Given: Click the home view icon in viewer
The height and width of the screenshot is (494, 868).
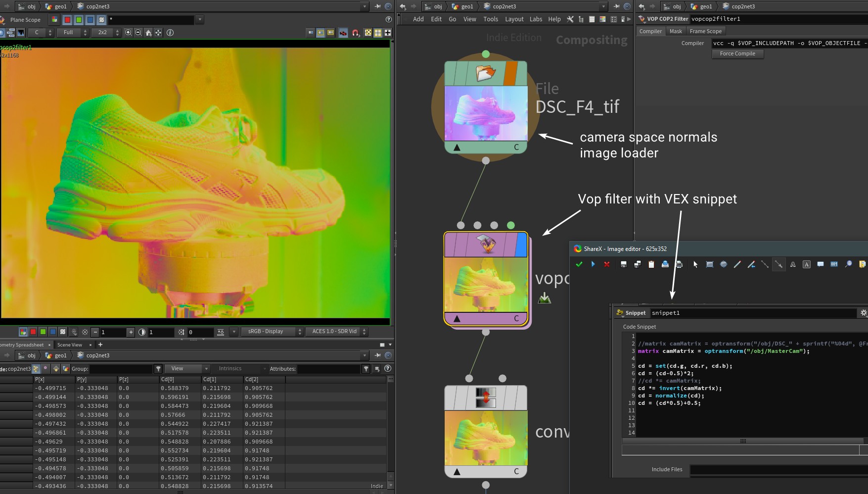Looking at the screenshot, I should click(148, 33).
